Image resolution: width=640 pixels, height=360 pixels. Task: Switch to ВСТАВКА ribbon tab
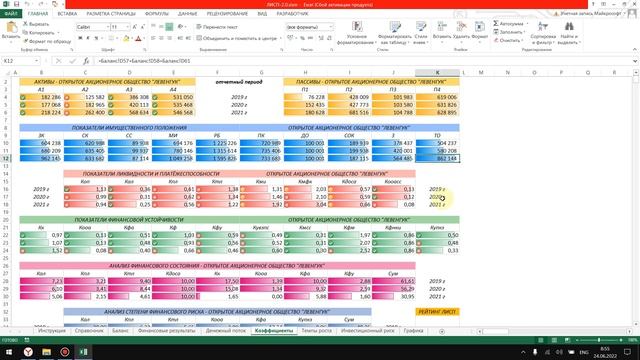(x=67, y=13)
